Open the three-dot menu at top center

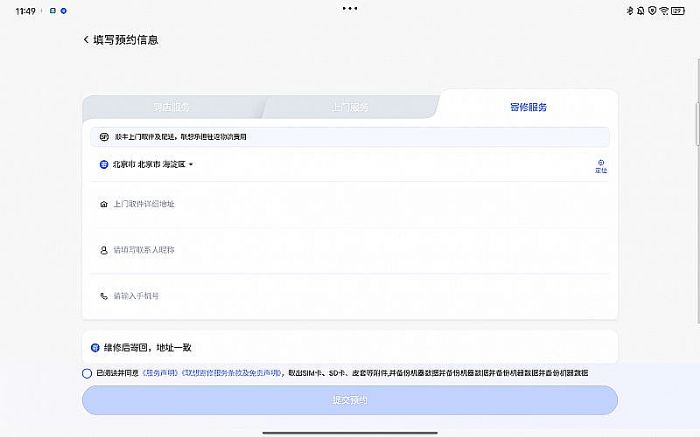pos(349,8)
